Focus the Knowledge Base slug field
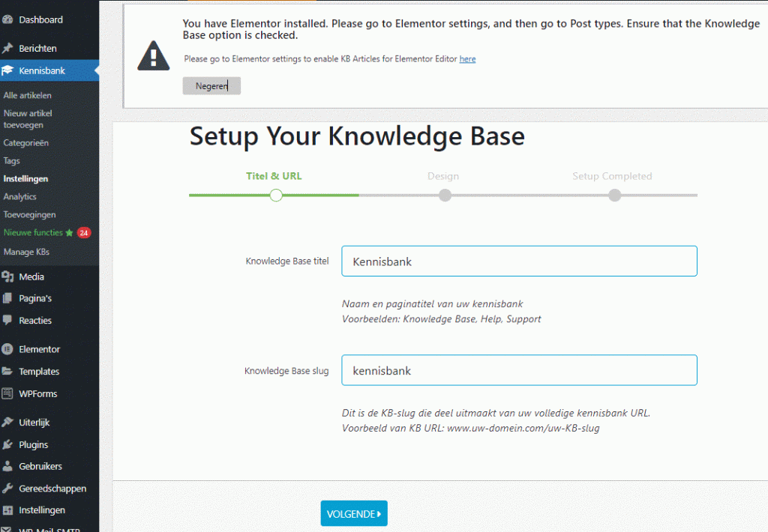The image size is (768, 532). 519,370
